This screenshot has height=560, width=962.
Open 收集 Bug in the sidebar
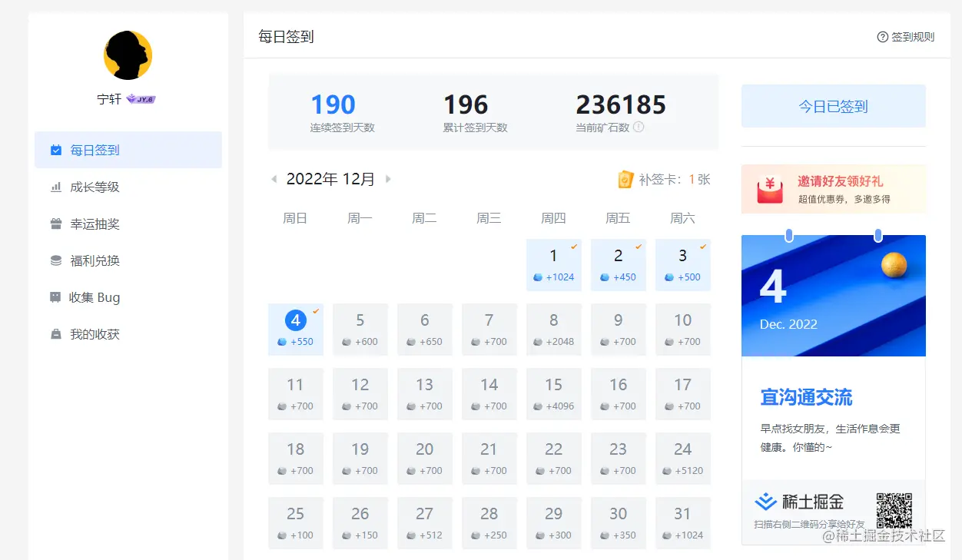[x=128, y=297]
